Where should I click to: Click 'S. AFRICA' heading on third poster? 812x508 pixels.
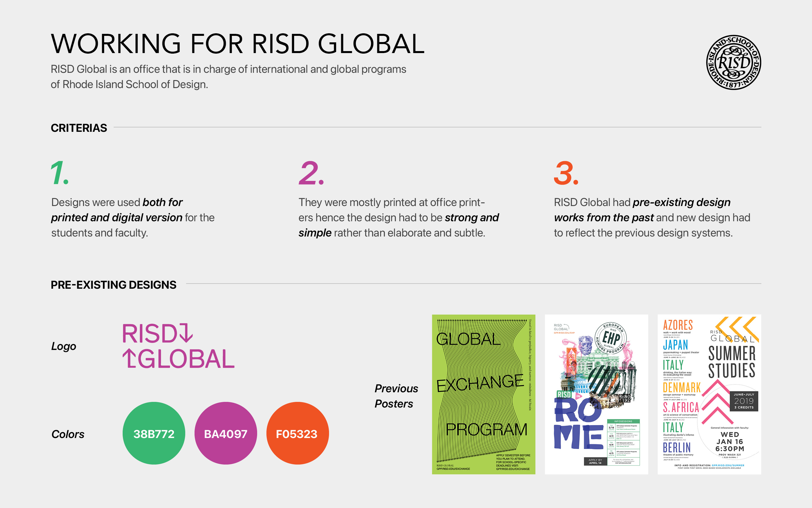[681, 408]
